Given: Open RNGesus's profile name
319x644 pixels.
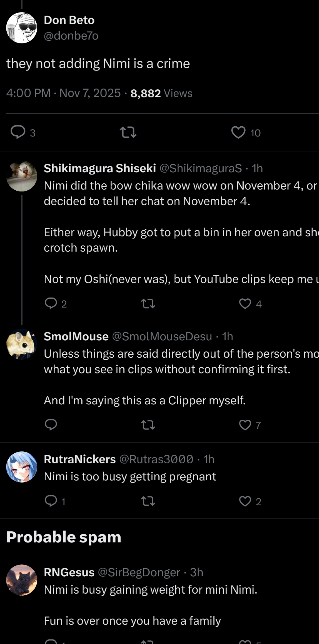Looking at the screenshot, I should [69, 572].
